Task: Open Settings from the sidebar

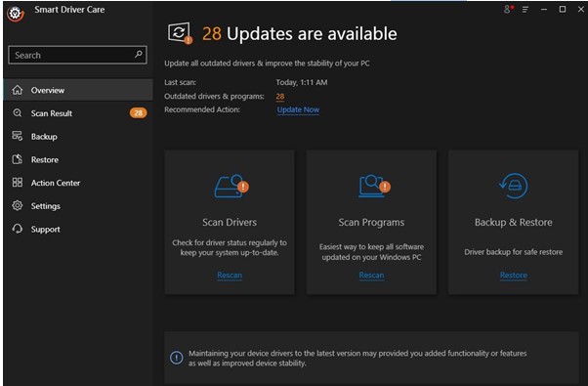Action: [78, 206]
